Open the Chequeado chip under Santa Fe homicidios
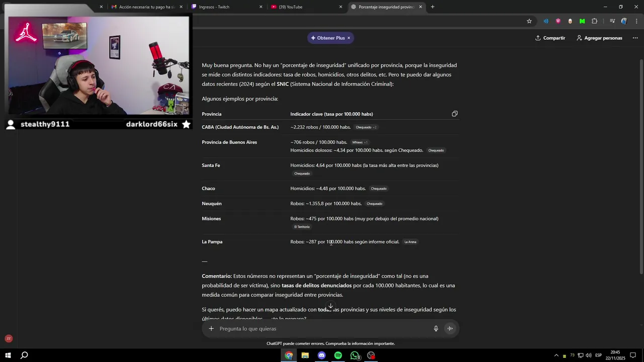 pyautogui.click(x=302, y=173)
